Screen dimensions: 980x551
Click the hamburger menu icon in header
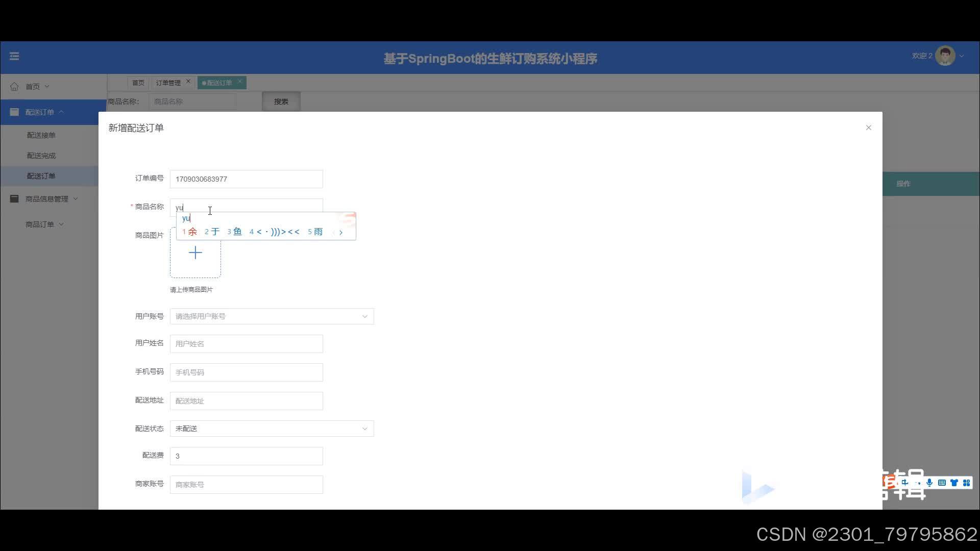pyautogui.click(x=14, y=56)
